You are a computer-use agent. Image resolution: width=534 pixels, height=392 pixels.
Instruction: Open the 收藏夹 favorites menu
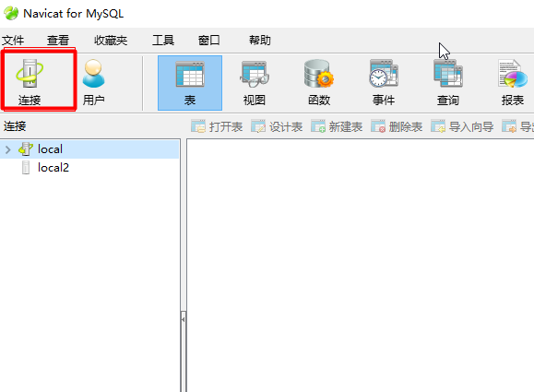(x=111, y=41)
